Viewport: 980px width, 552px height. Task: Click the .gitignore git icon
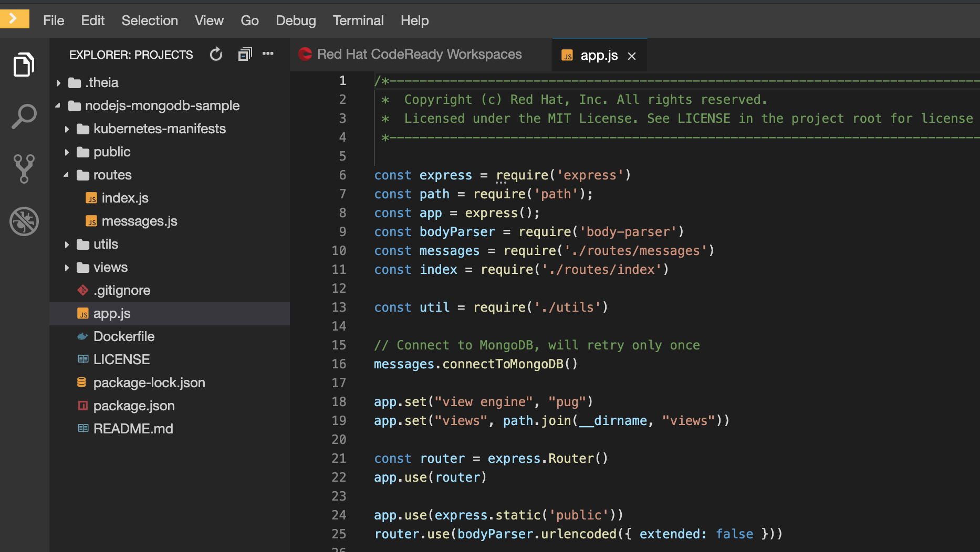(83, 290)
